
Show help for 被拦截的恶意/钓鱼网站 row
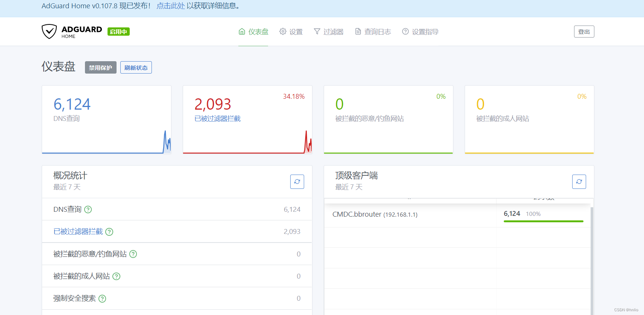point(133,254)
